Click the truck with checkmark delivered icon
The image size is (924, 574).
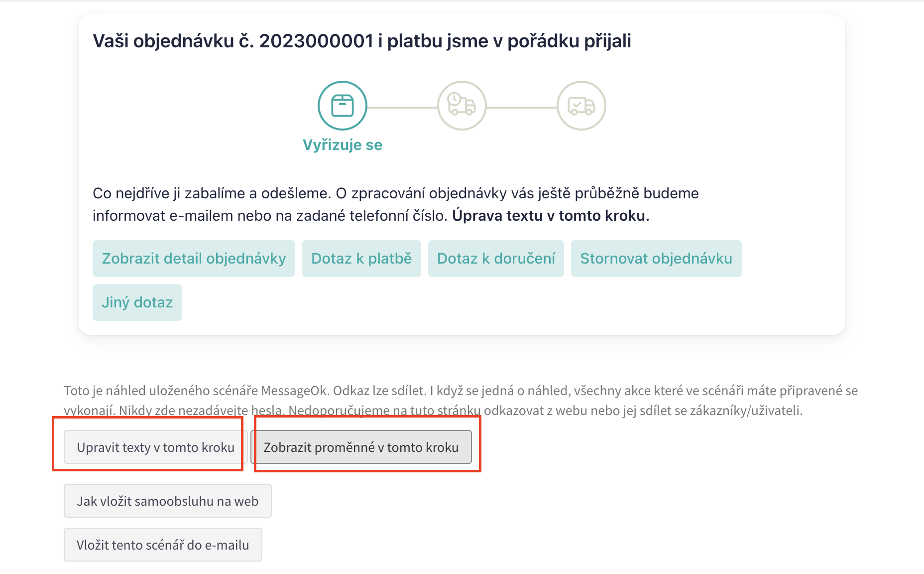pos(581,106)
